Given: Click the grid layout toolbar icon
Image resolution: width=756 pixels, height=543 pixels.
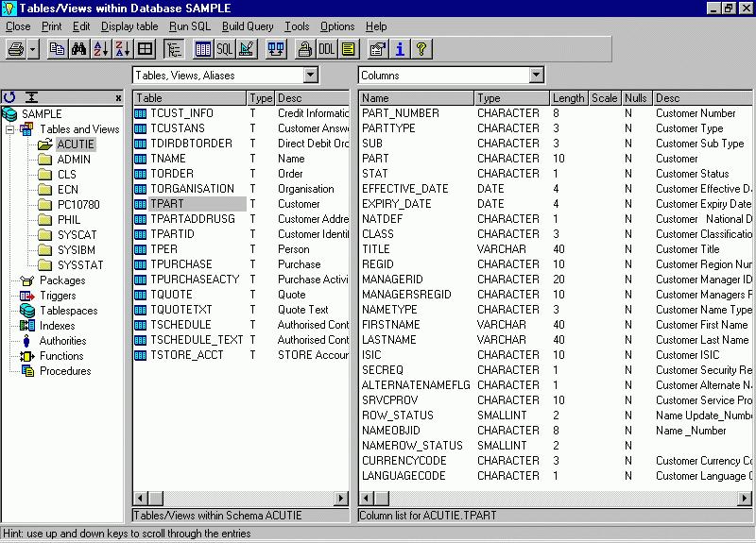Looking at the screenshot, I should coord(145,49).
